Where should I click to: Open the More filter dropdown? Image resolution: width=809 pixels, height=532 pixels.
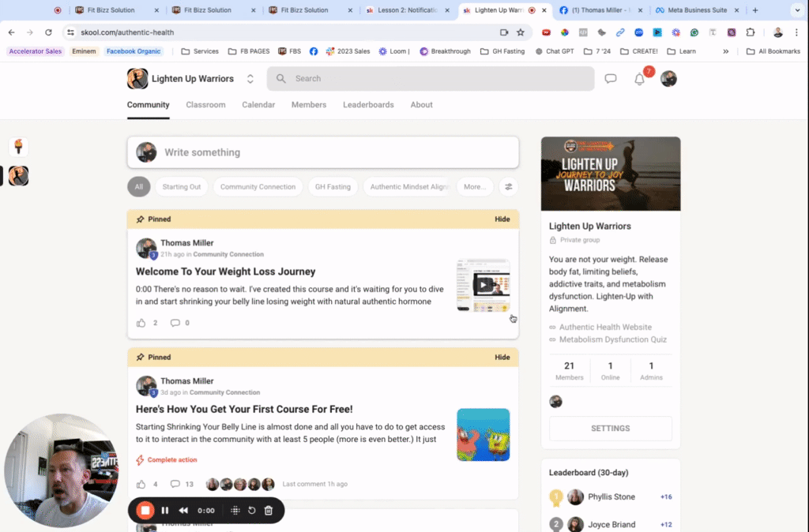pos(474,186)
